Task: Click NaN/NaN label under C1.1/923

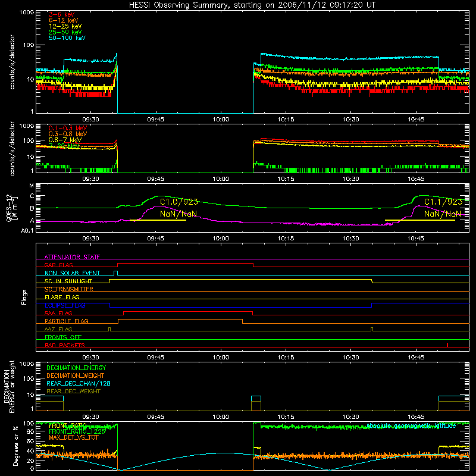Action: [x=442, y=214]
